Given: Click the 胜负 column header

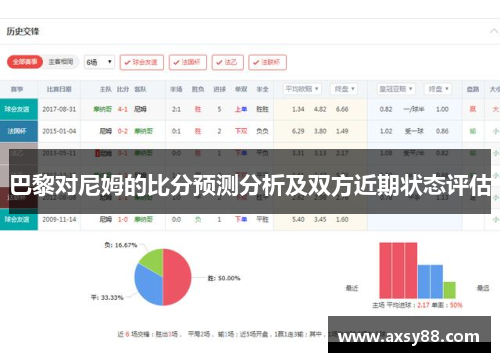Looking at the screenshot, I should pos(198,89).
